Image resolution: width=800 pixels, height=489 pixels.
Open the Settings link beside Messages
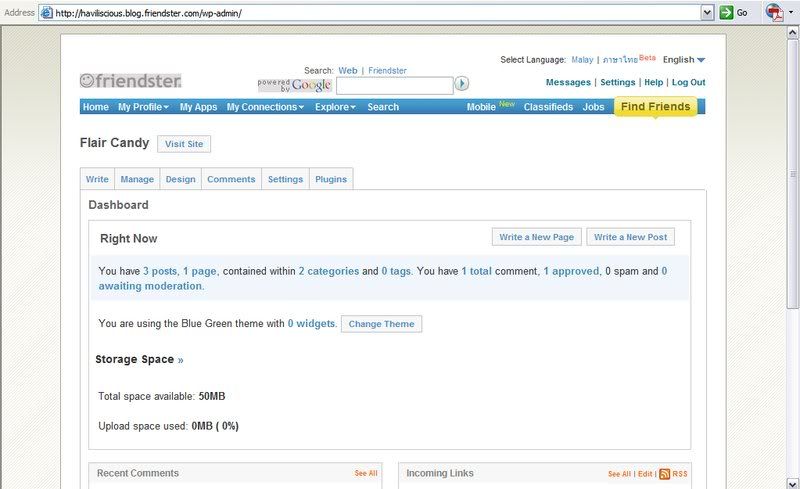(617, 82)
